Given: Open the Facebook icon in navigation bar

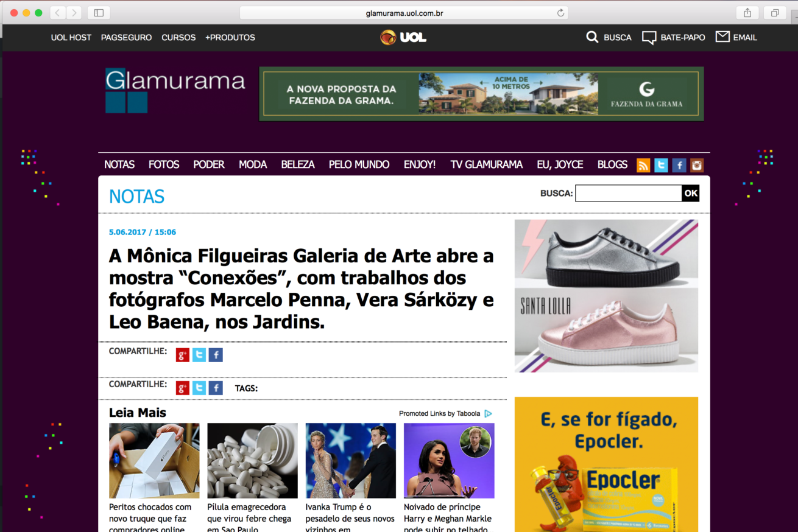Looking at the screenshot, I should [x=679, y=165].
